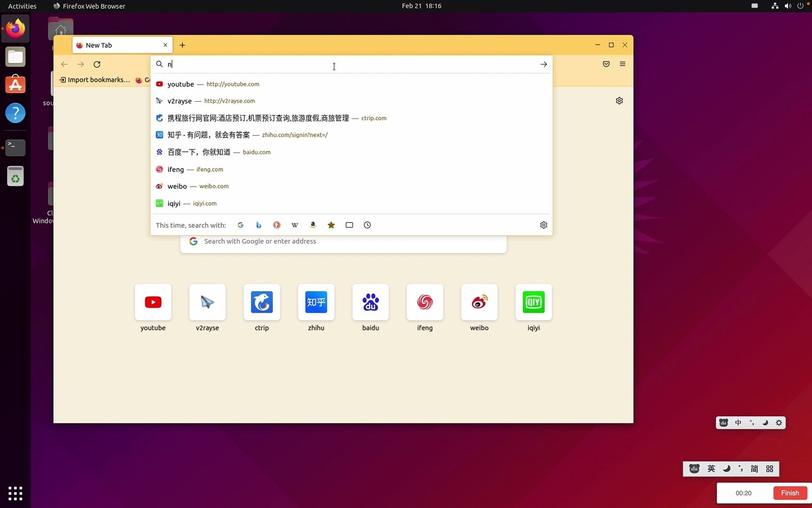Viewport: 812px width, 508px height.
Task: Toggle 简 simplified Chinese on input bar
Action: click(755, 469)
